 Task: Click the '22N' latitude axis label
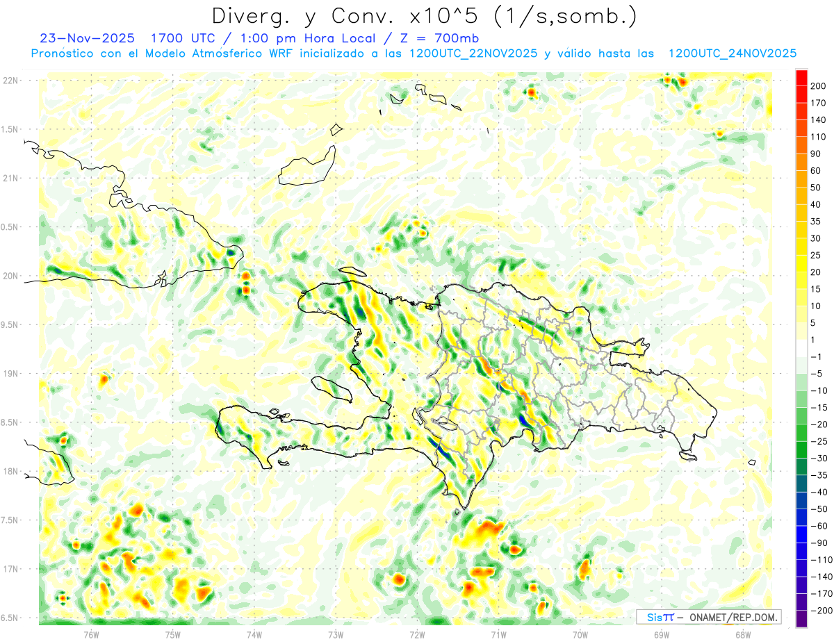tap(10, 81)
